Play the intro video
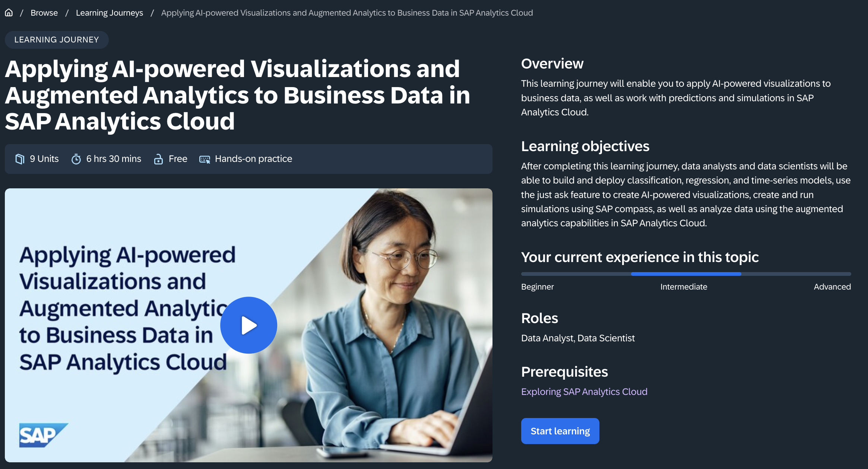This screenshot has height=469, width=868. point(248,325)
